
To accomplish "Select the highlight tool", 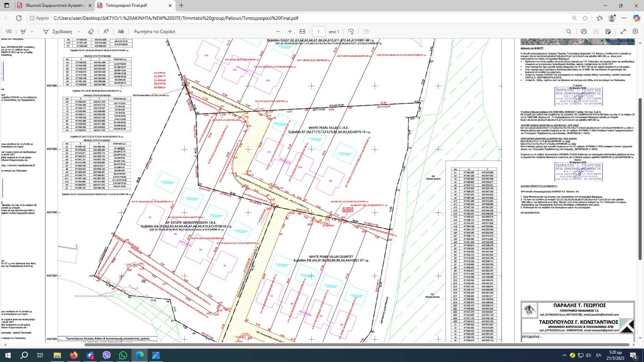I will [23, 32].
